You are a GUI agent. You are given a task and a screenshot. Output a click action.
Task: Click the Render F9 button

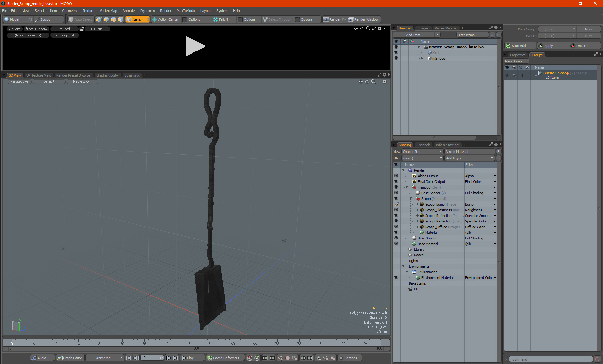[334, 19]
